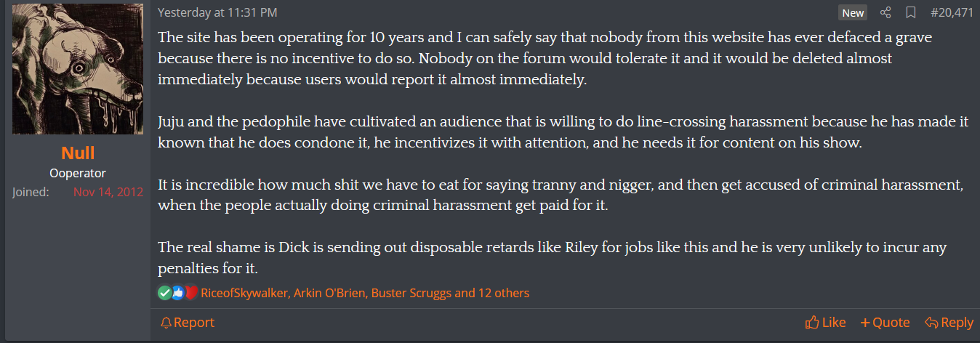
Task: Click the green checkmark reaction icon
Action: [164, 293]
